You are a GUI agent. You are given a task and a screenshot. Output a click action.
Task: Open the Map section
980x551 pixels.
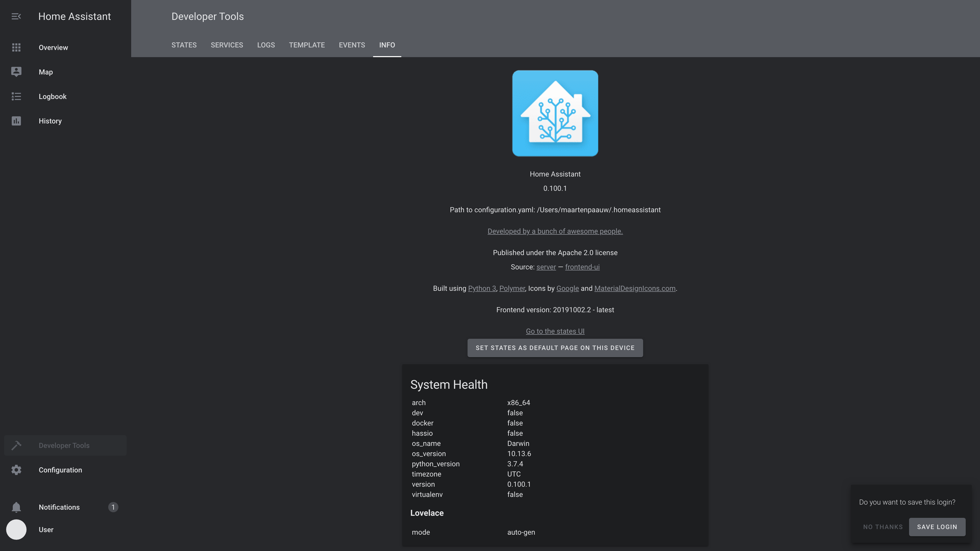click(45, 72)
